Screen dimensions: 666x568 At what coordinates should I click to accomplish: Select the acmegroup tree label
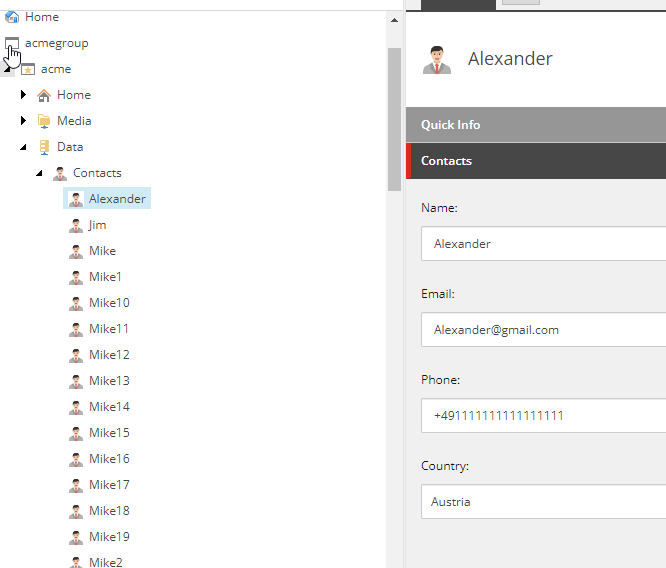[56, 43]
